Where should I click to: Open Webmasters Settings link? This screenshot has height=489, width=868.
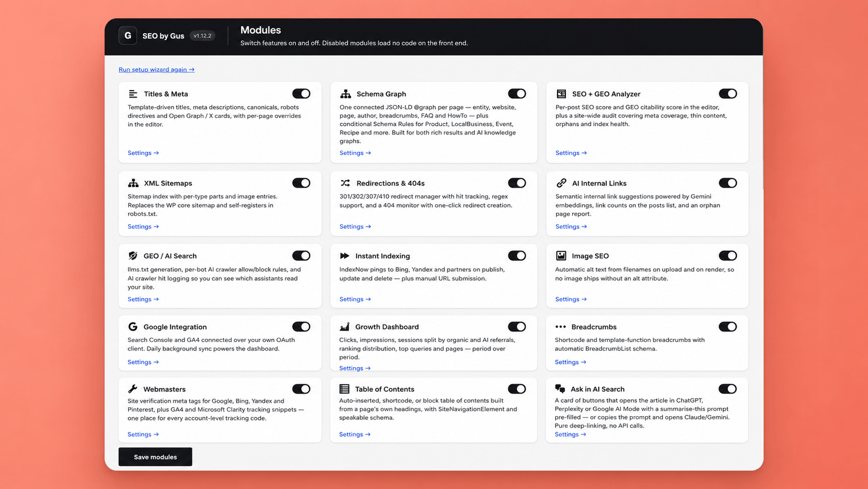(143, 434)
